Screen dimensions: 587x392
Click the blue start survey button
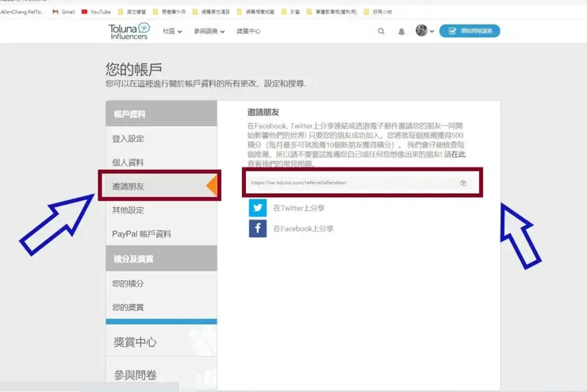[470, 31]
